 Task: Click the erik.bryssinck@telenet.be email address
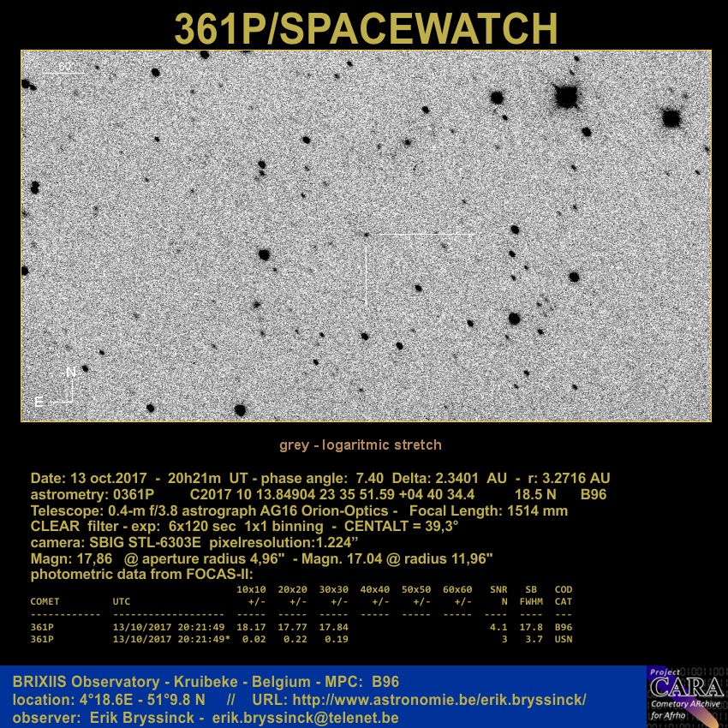click(306, 717)
